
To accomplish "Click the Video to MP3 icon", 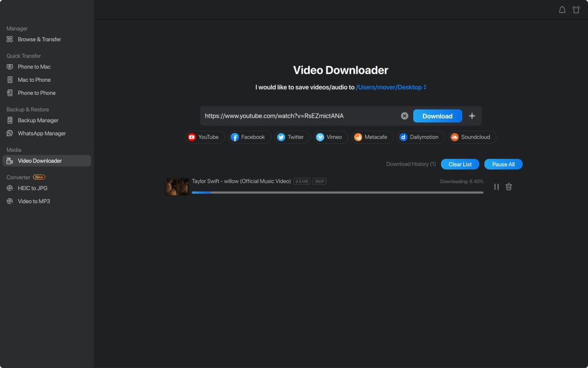I will coord(10,201).
